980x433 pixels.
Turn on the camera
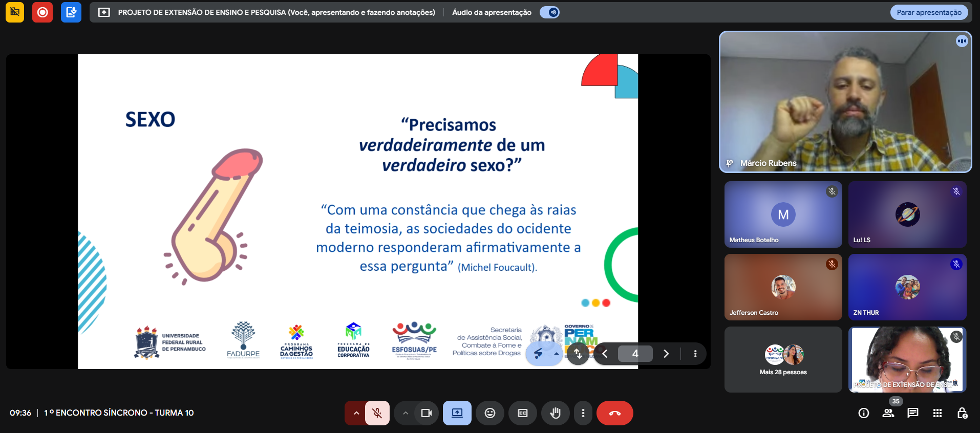427,413
